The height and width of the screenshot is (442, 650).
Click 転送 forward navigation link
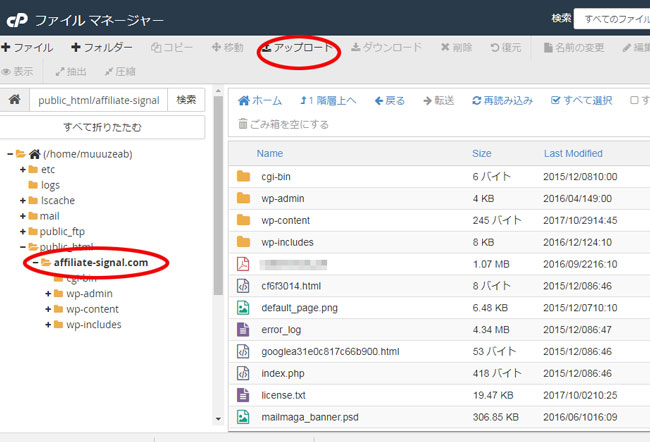pyautogui.click(x=439, y=101)
